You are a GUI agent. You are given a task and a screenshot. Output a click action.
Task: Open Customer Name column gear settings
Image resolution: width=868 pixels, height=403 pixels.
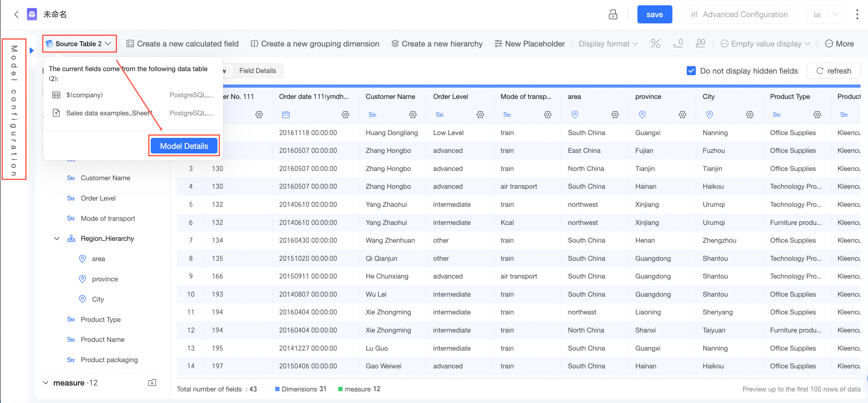click(412, 114)
